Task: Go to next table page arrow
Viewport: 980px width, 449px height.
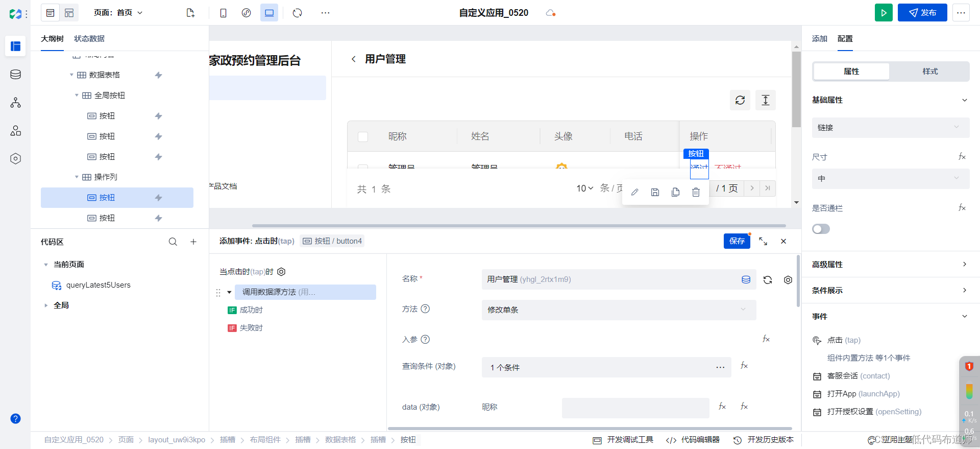Action: 752,188
